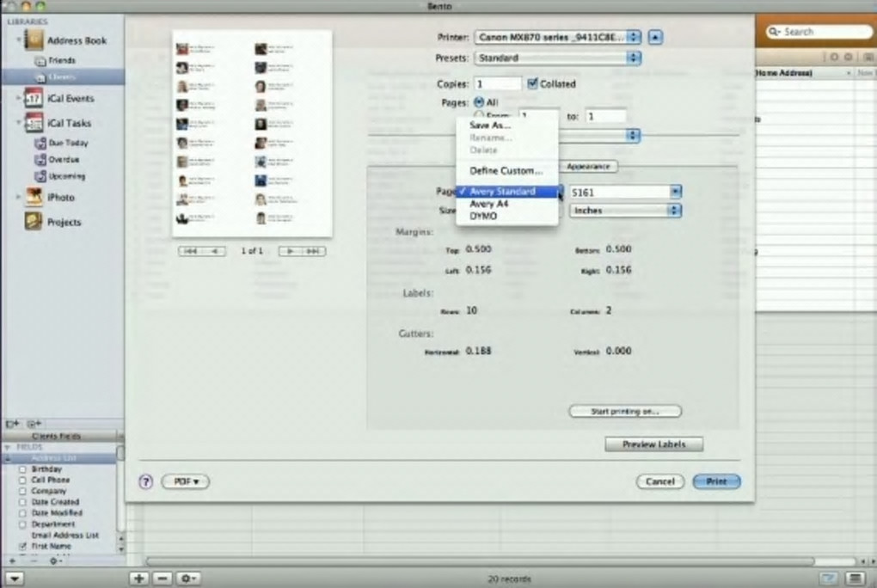Go to next page of label preview

291,251
